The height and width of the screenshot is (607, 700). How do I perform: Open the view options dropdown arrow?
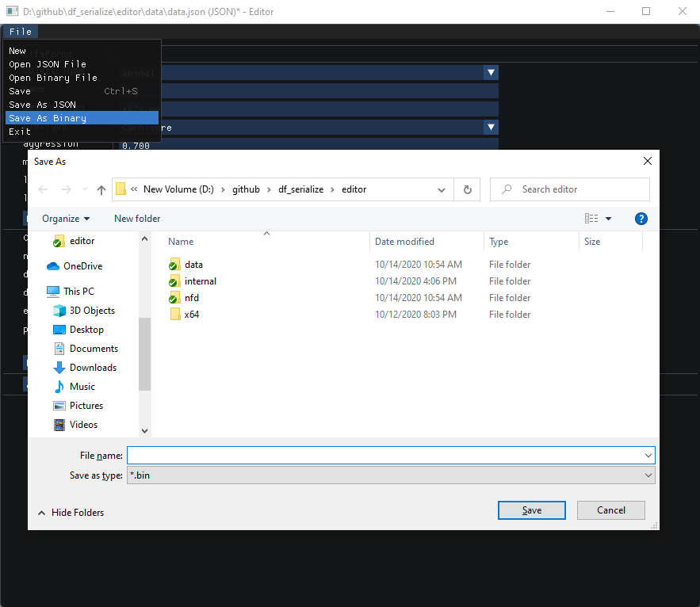click(609, 218)
